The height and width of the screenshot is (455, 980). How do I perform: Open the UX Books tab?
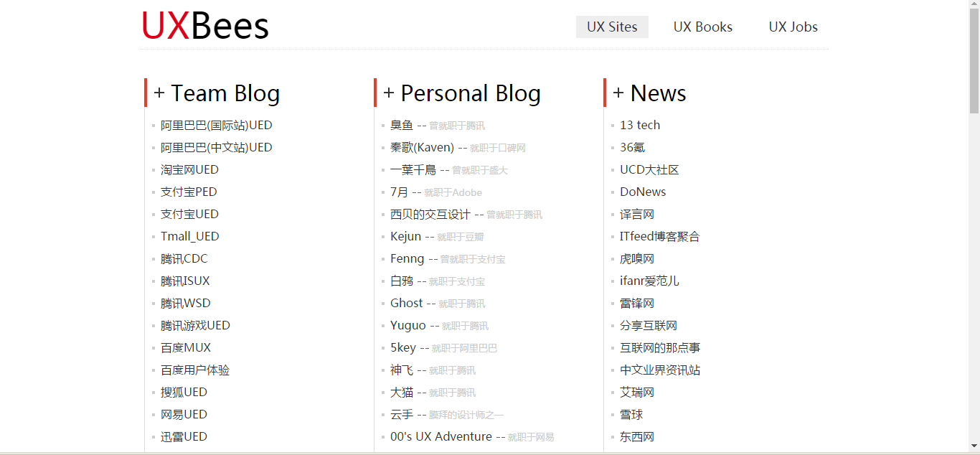pyautogui.click(x=703, y=27)
